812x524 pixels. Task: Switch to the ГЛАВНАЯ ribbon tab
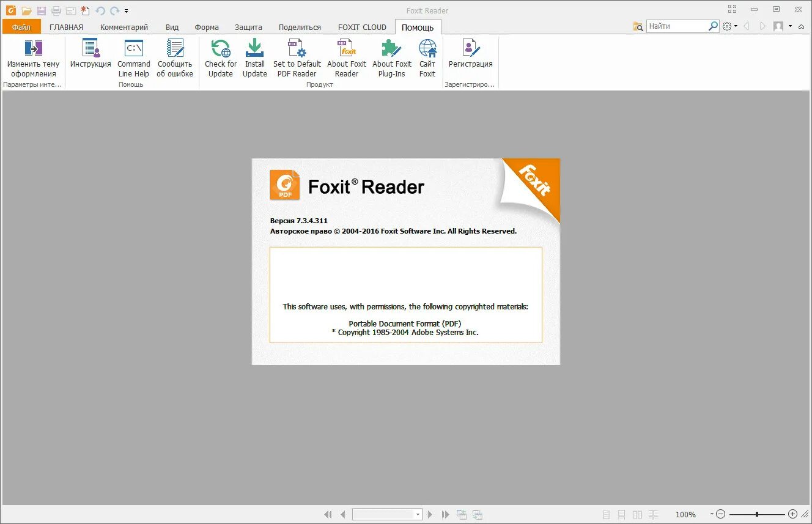pyautogui.click(x=67, y=27)
